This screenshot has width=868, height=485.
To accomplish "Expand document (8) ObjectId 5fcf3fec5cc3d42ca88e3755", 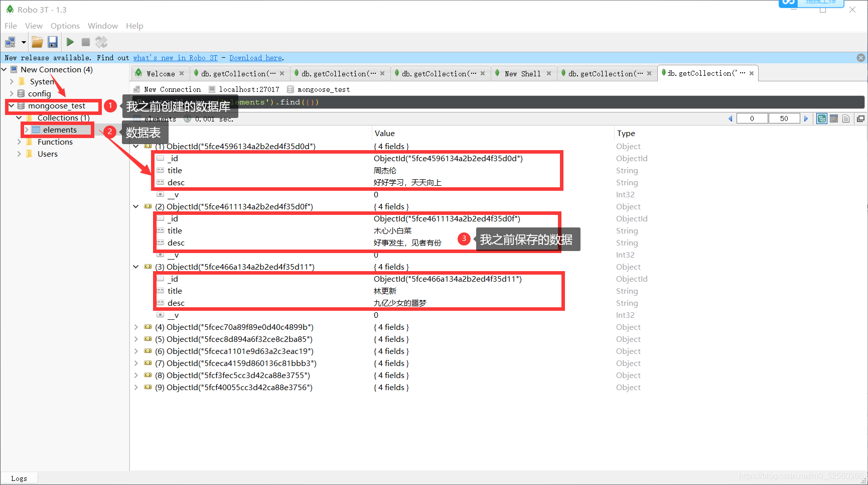I will 135,375.
